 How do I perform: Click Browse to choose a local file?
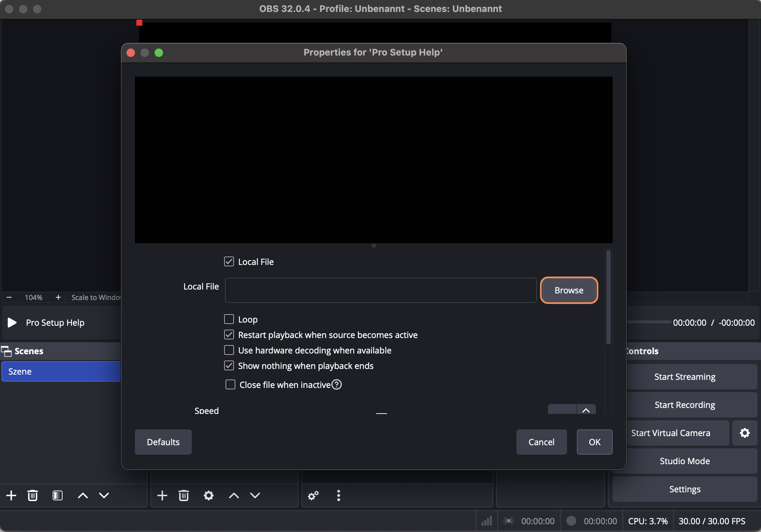point(569,290)
